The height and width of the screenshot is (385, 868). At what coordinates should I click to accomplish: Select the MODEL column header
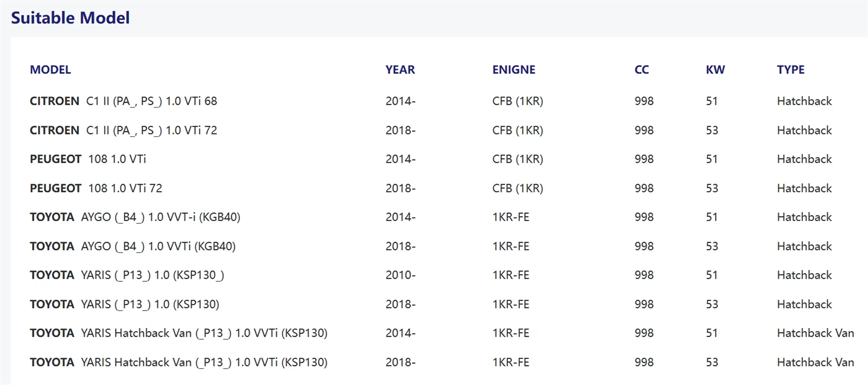click(x=50, y=70)
